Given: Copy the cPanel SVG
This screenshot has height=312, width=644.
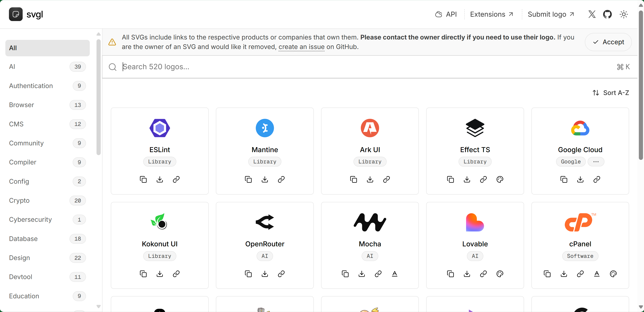Looking at the screenshot, I should pyautogui.click(x=547, y=274).
